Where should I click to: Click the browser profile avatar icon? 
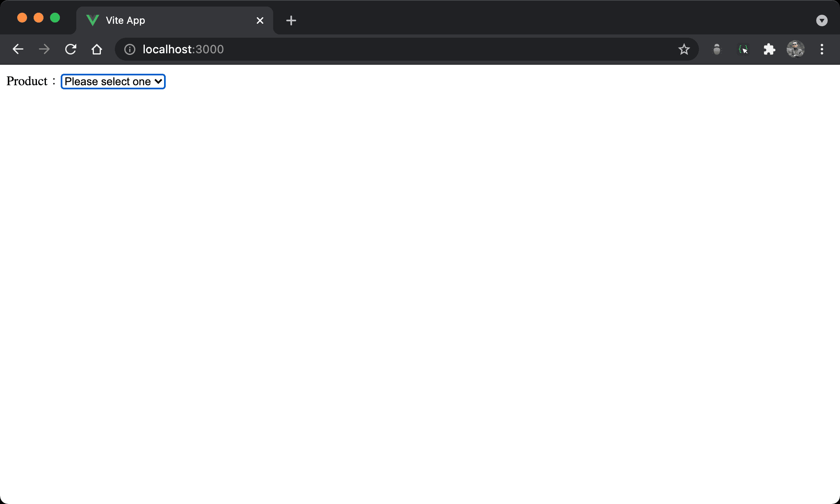pyautogui.click(x=796, y=50)
